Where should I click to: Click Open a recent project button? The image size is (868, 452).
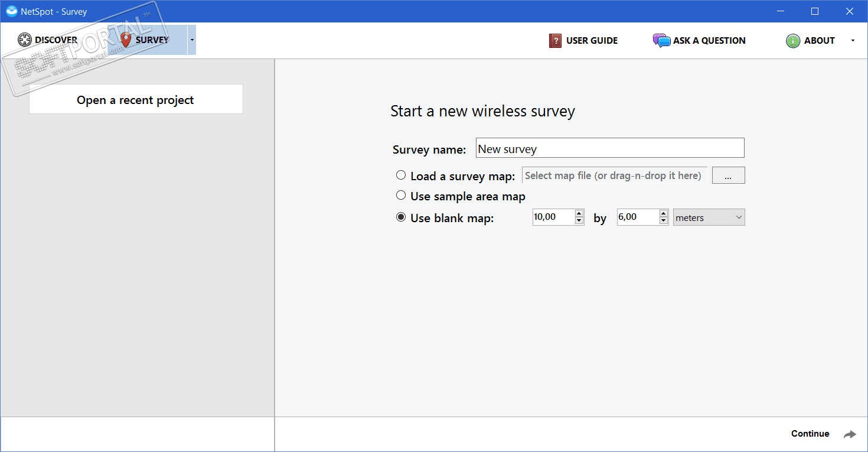click(x=136, y=99)
